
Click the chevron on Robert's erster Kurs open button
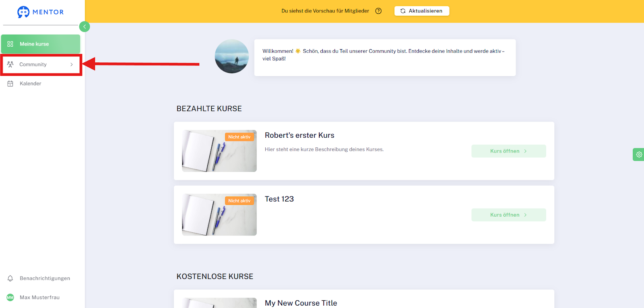(525, 151)
